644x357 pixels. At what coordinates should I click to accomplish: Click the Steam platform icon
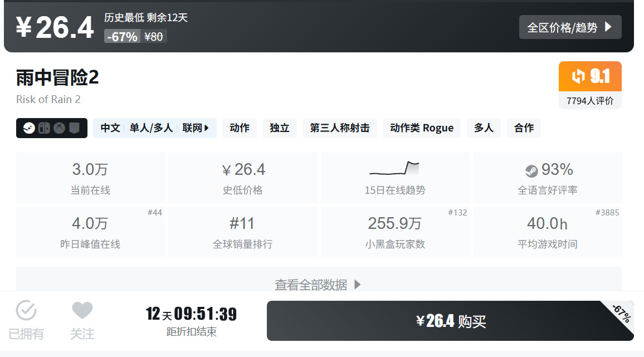29,128
